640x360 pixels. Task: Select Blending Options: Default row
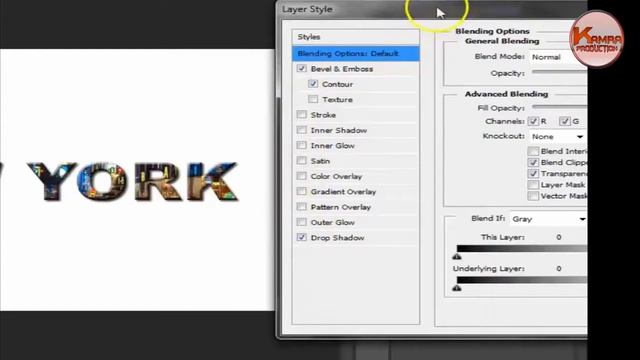(x=356, y=53)
